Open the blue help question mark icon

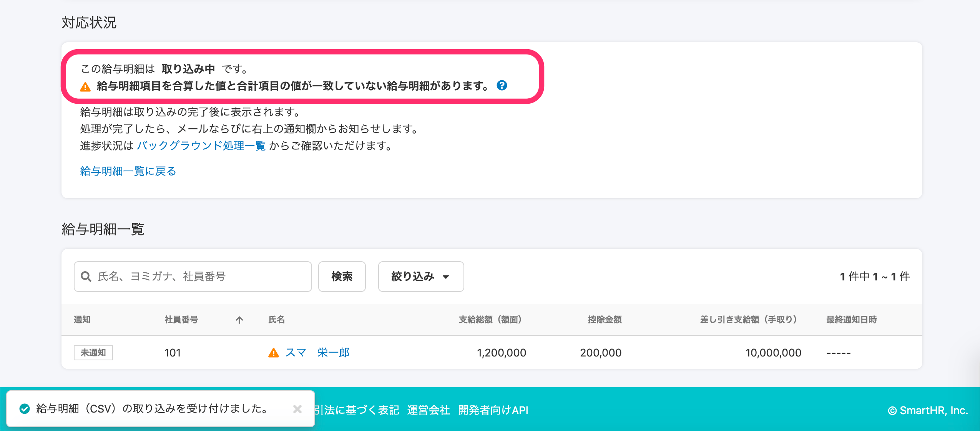coord(502,85)
